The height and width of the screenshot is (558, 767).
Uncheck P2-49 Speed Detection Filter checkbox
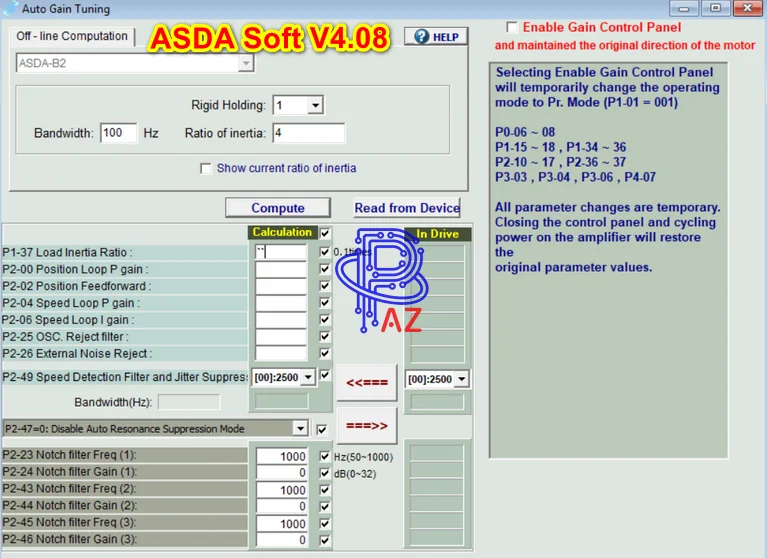point(324,375)
